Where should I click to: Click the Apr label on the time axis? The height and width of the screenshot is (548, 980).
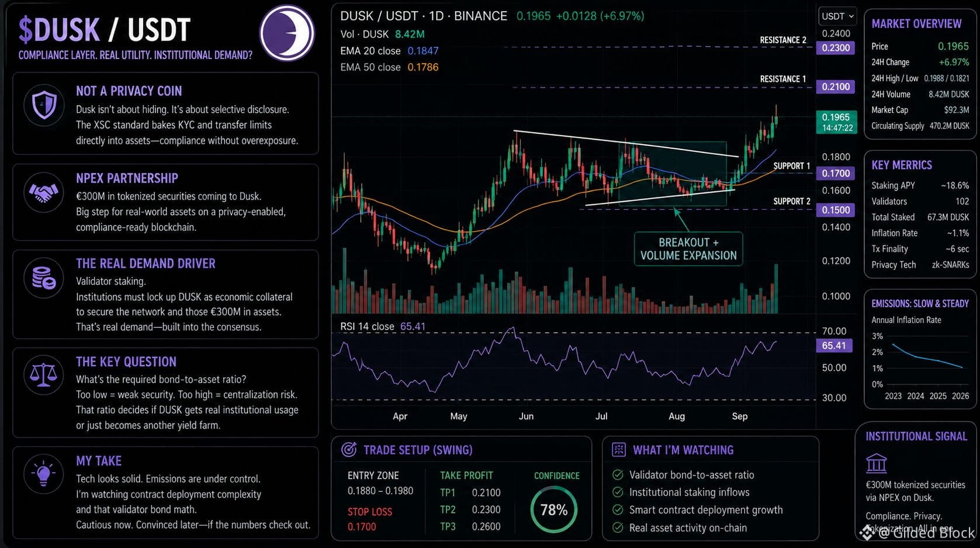(400, 417)
